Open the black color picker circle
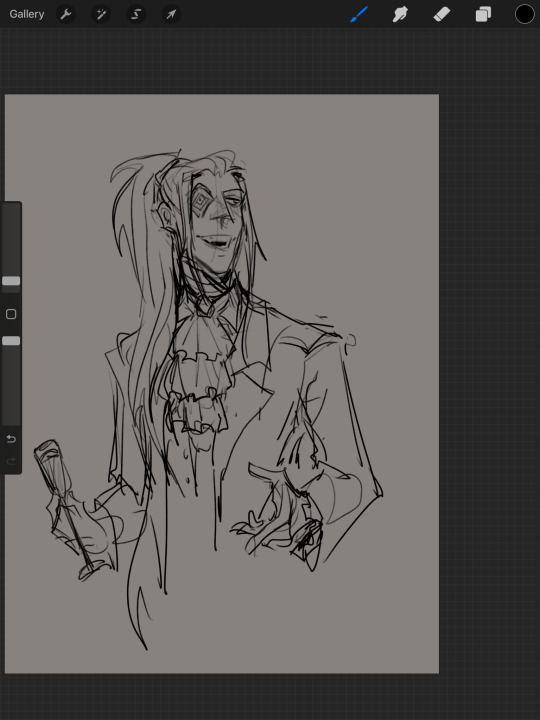 point(524,14)
